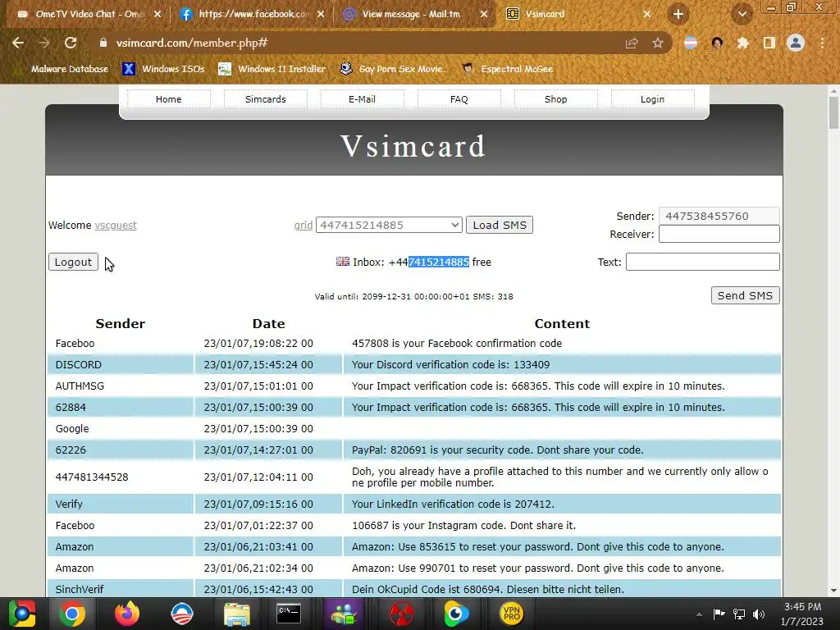The image size is (840, 630).
Task: Focus the Receiver input field
Action: [719, 234]
